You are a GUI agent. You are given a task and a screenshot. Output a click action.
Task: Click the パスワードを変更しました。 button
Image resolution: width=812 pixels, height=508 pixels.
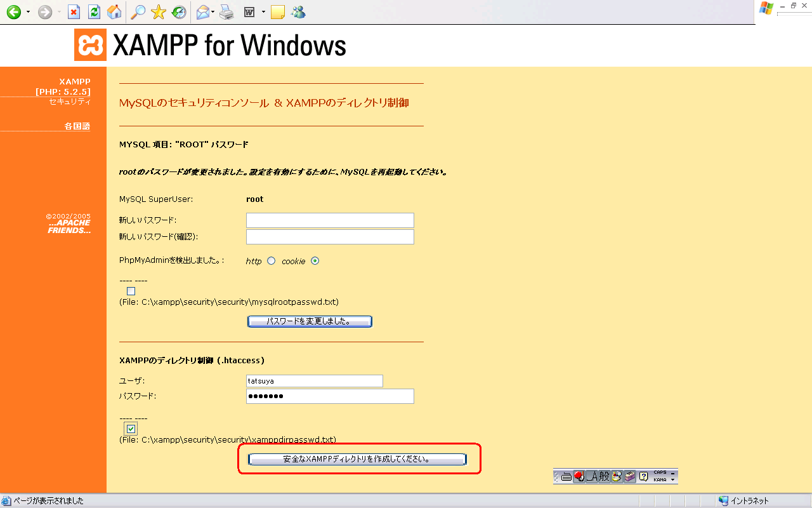tap(310, 321)
